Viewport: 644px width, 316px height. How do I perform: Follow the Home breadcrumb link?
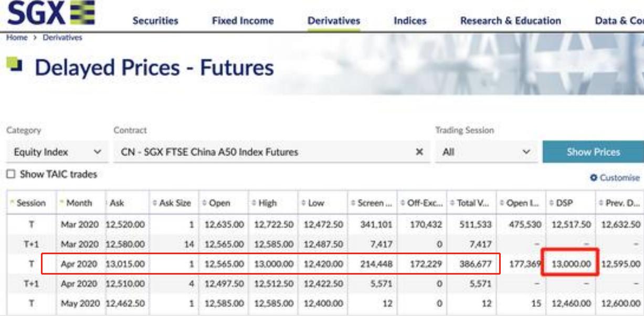coord(17,38)
